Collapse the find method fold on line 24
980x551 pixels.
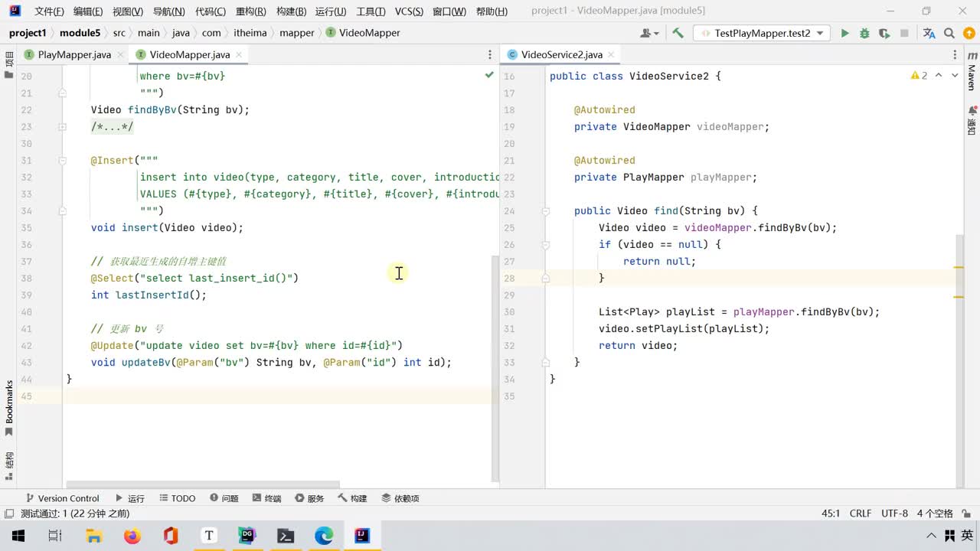[545, 210]
